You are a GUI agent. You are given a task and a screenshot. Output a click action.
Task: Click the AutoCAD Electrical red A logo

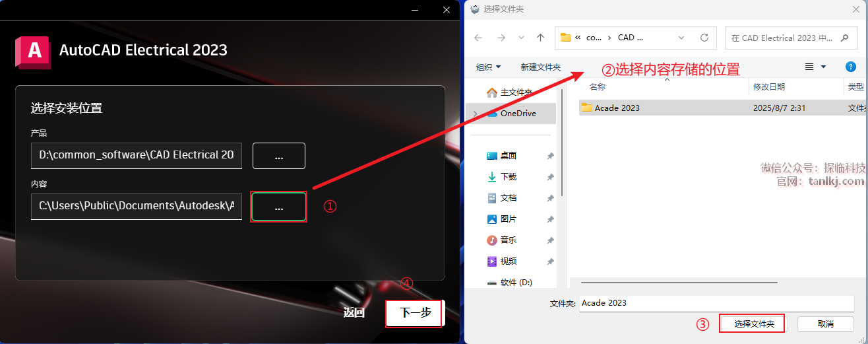pyautogui.click(x=33, y=52)
